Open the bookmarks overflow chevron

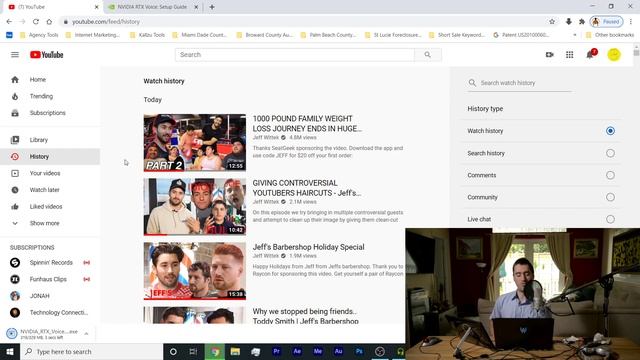575,35
